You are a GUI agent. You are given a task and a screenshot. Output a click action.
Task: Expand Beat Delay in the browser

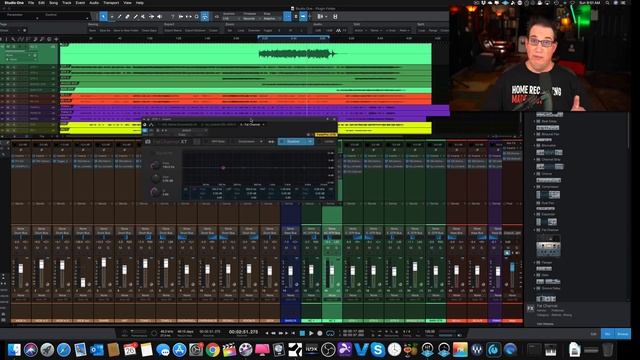pyautogui.click(x=535, y=122)
